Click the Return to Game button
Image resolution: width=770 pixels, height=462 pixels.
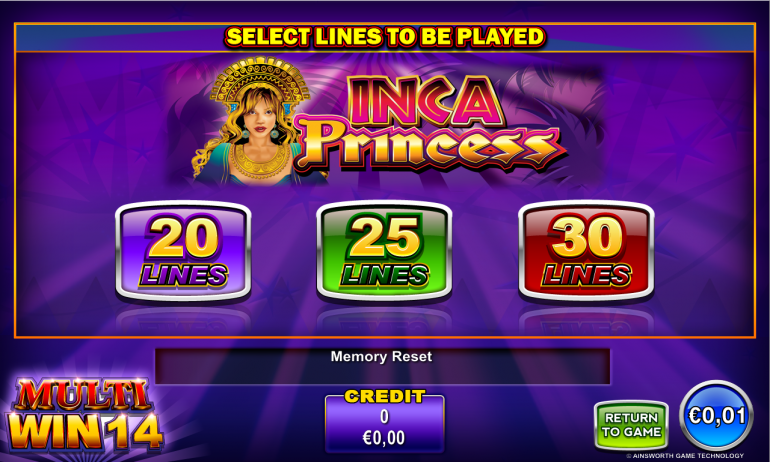[x=632, y=425]
